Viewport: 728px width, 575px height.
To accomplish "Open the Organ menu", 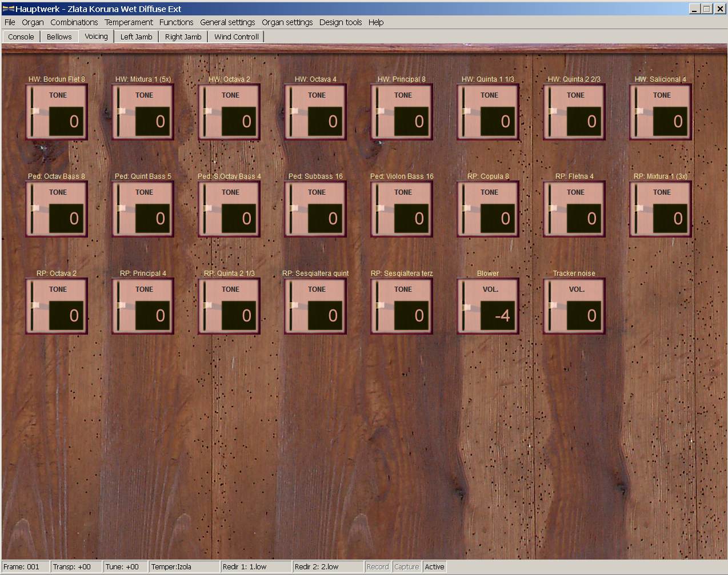I will (x=33, y=22).
